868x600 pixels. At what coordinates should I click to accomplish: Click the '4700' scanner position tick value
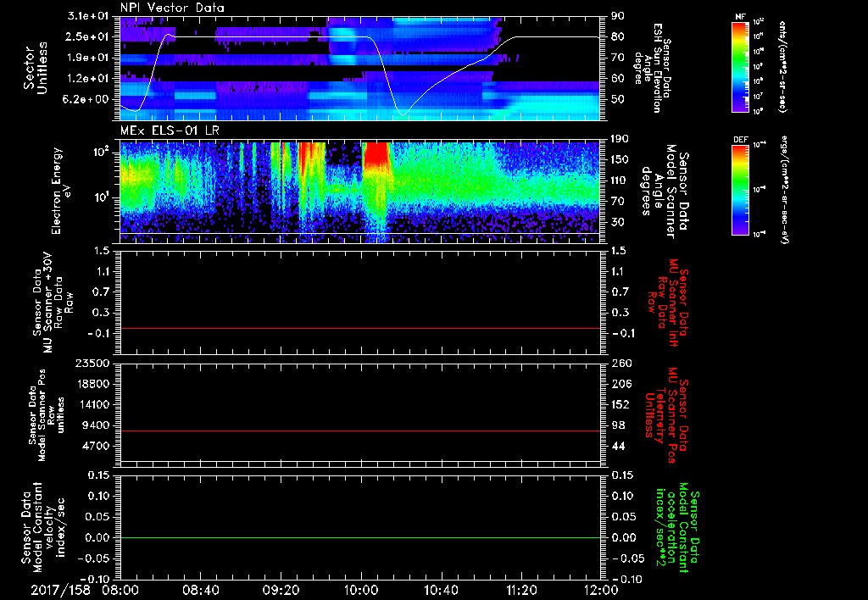pos(95,446)
